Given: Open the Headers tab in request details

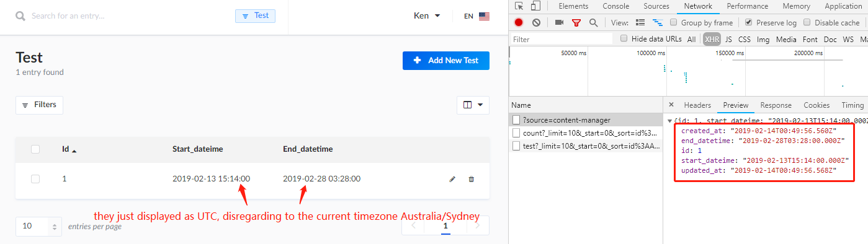Looking at the screenshot, I should coord(697,105).
